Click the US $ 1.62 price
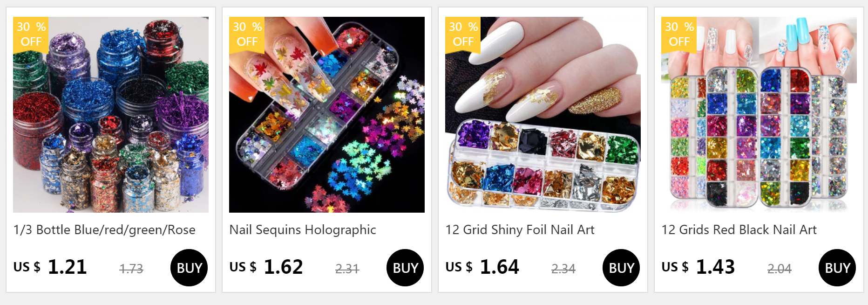 [x=266, y=267]
